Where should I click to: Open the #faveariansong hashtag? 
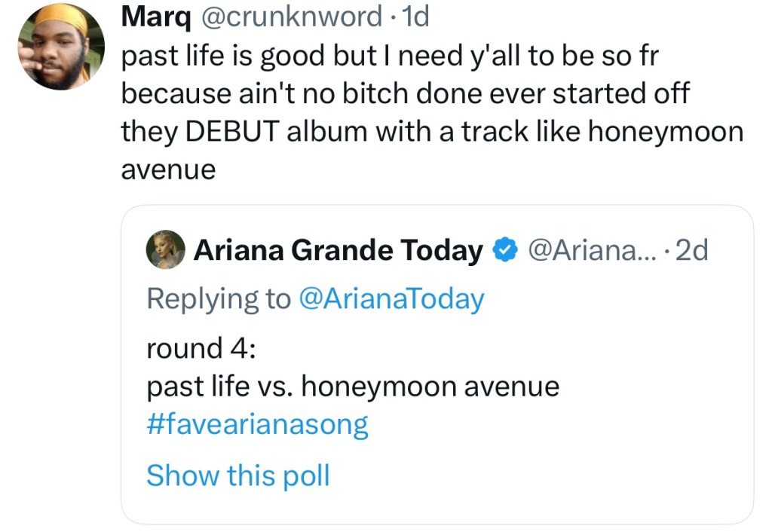pos(256,425)
